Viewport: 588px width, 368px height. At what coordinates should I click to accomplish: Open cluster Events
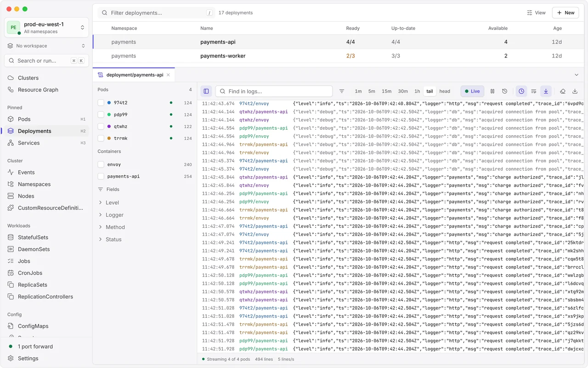[46, 172]
